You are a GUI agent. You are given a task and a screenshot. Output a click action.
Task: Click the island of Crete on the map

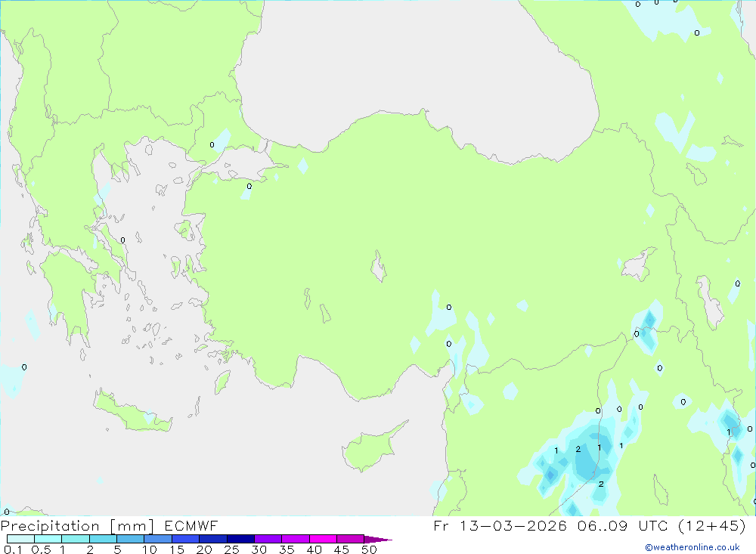(x=132, y=413)
